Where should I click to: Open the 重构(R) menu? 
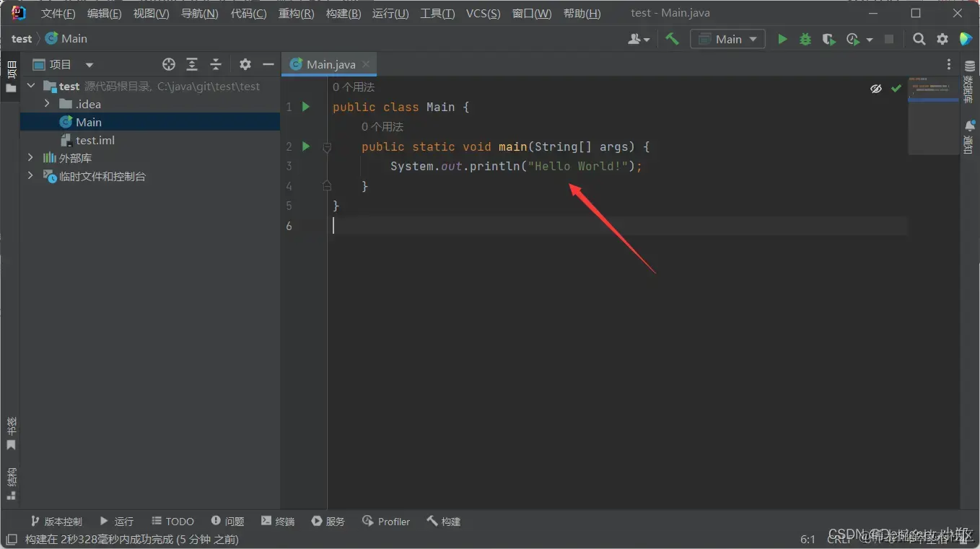pyautogui.click(x=296, y=14)
